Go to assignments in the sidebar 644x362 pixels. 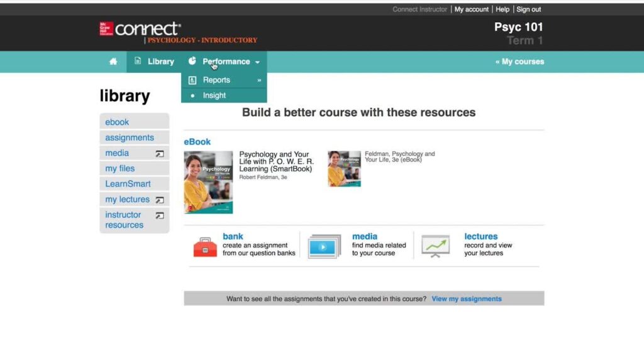(x=129, y=138)
